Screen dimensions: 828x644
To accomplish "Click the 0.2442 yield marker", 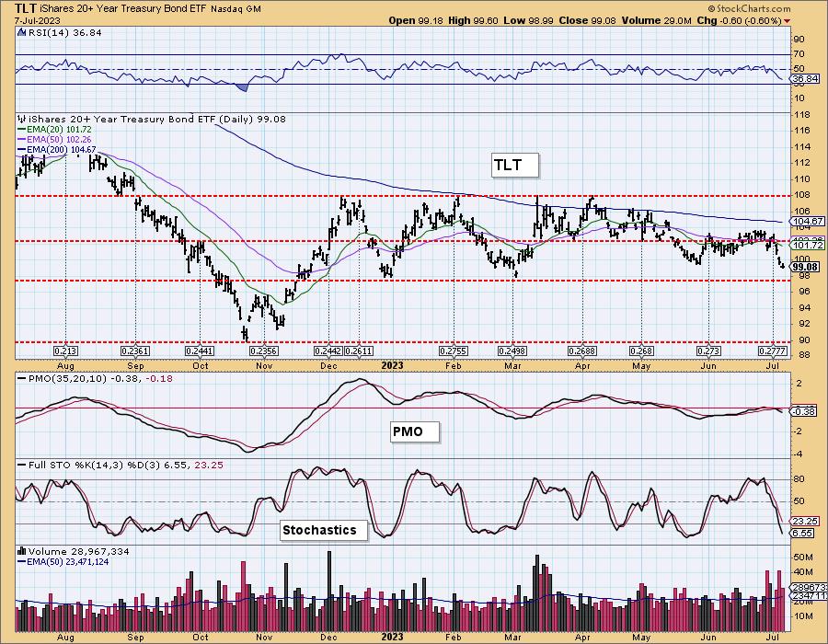I will 328,351.
